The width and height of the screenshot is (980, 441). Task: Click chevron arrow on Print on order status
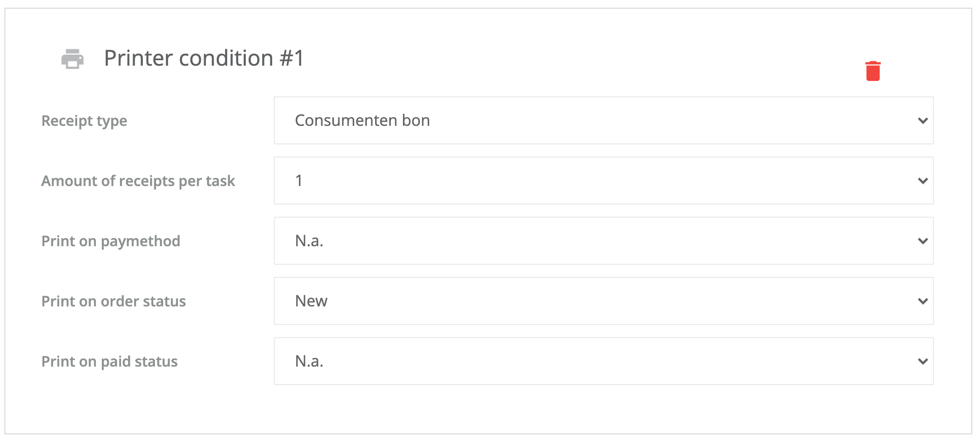click(x=923, y=301)
